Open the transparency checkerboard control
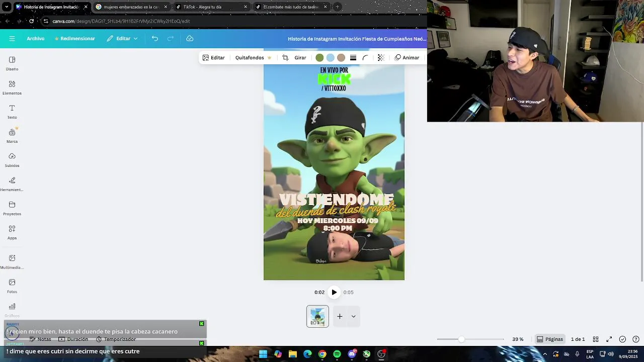The image size is (644, 362). point(381,58)
